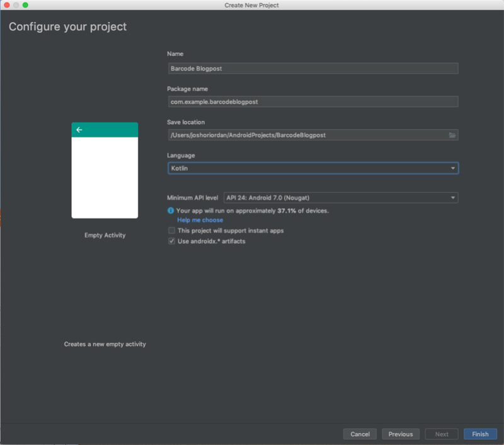Click the Cancel button
The width and height of the screenshot is (504, 445).
pyautogui.click(x=359, y=434)
